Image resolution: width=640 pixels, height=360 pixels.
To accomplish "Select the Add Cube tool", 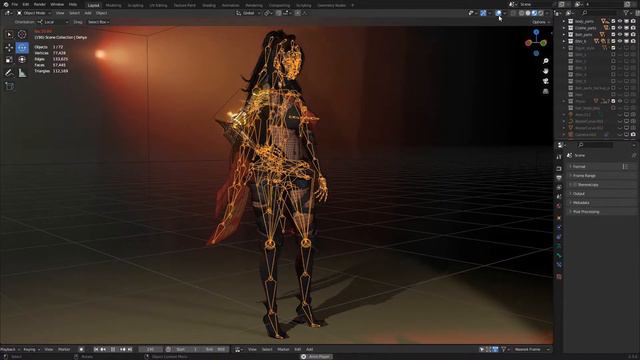I will [9, 86].
